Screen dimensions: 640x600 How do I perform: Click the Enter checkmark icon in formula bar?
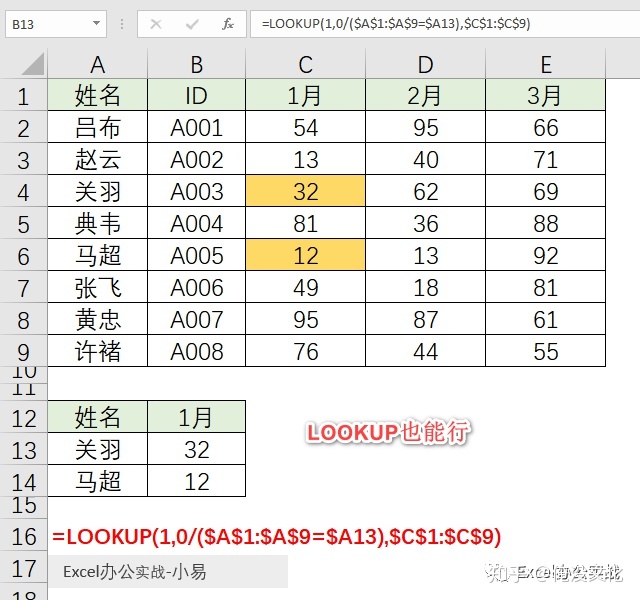click(191, 24)
